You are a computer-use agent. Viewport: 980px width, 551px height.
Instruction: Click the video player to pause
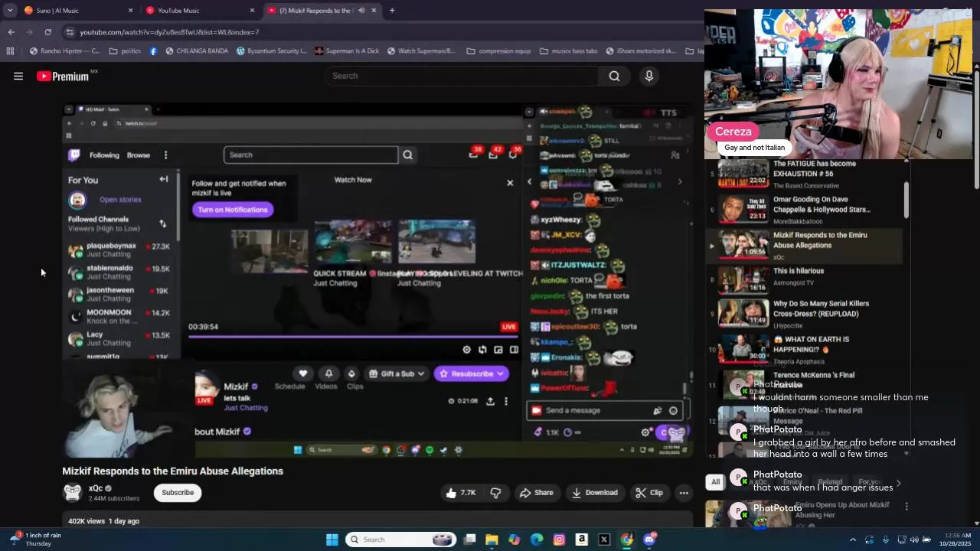coord(378,279)
